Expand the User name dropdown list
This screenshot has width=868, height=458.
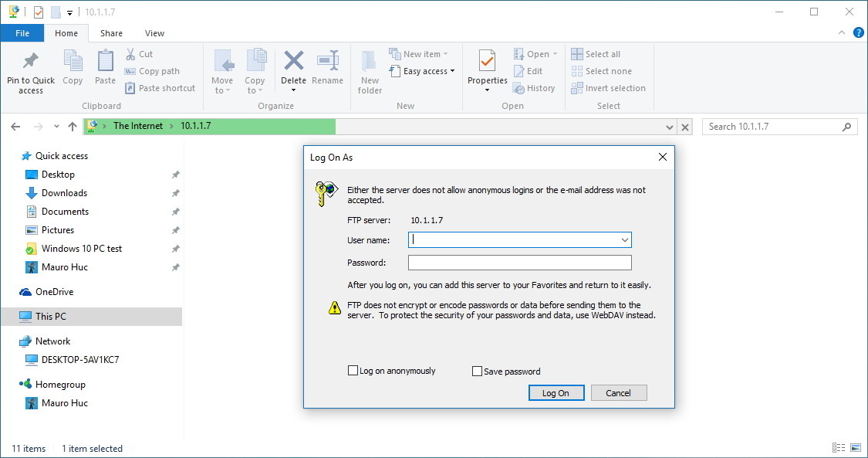point(624,240)
